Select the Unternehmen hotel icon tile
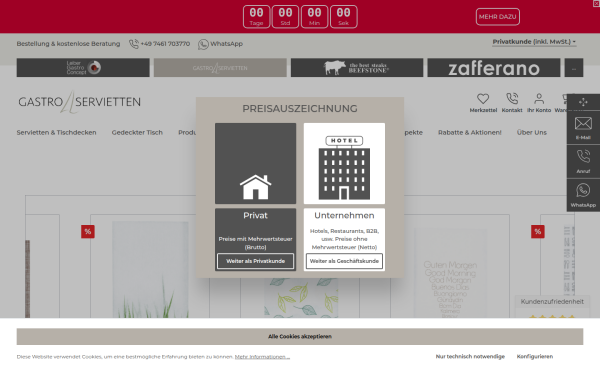 pyautogui.click(x=344, y=163)
